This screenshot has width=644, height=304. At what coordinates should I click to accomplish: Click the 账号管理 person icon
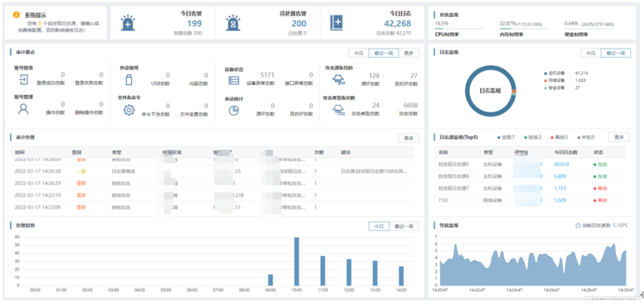click(24, 109)
